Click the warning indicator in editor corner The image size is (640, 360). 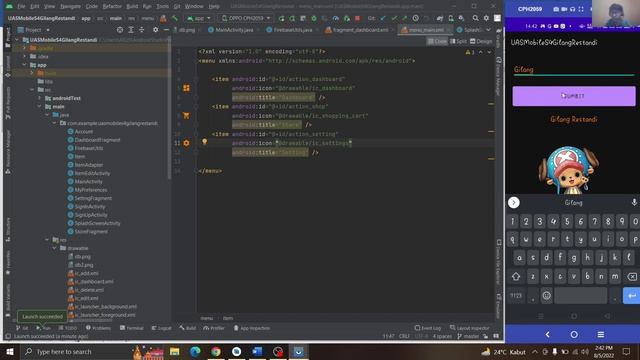[x=469, y=52]
